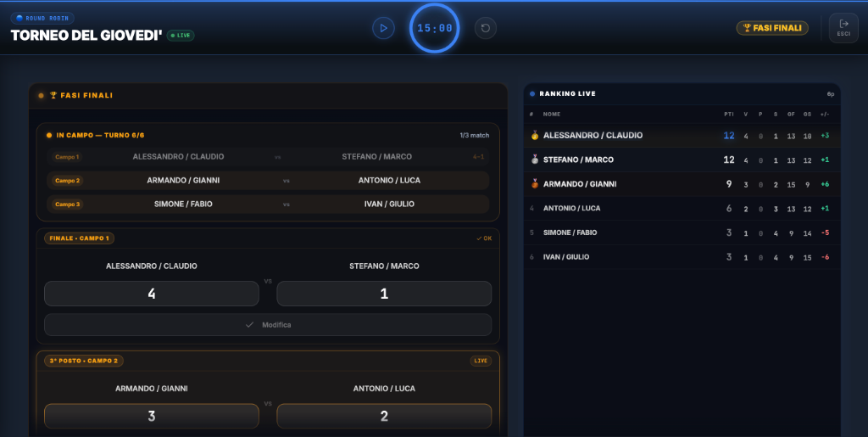
Task: Click the 4-1 result on the Campo 1 row
Action: point(478,157)
